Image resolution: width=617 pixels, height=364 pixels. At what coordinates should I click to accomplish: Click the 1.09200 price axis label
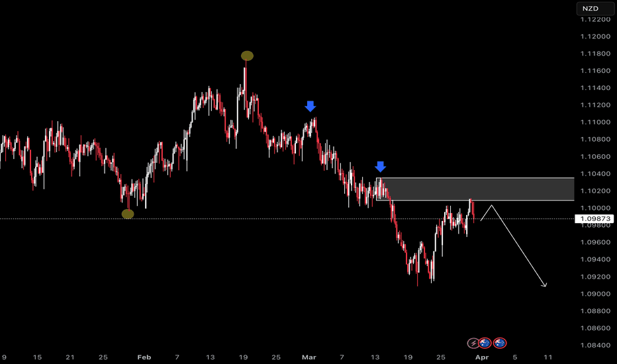(x=595, y=277)
